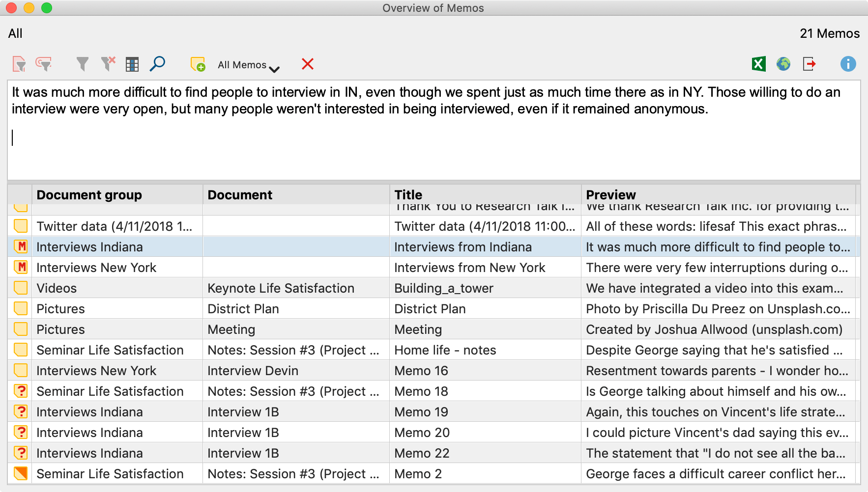The width and height of the screenshot is (868, 492).
Task: Reset all filters with the funnel-X icon
Action: tap(108, 64)
